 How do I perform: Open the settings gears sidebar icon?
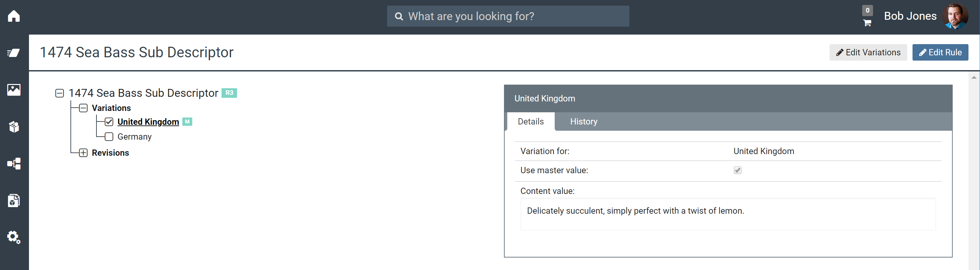click(14, 237)
